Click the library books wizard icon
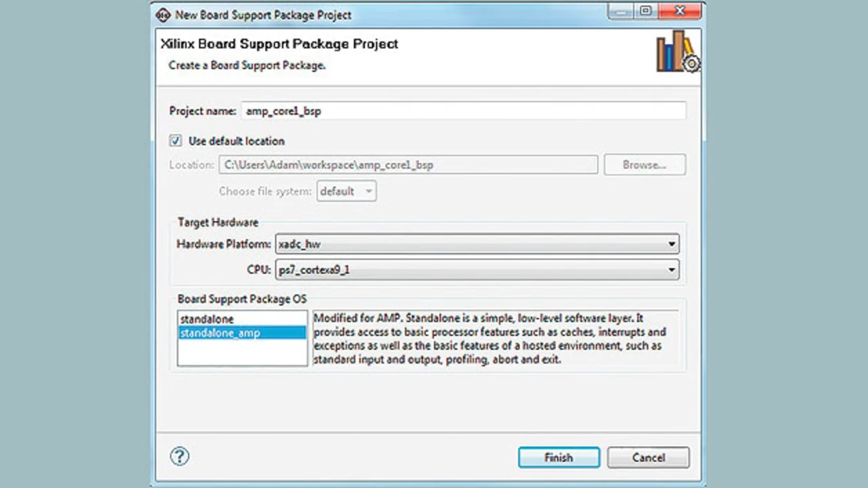The height and width of the screenshot is (488, 868). tap(677, 52)
